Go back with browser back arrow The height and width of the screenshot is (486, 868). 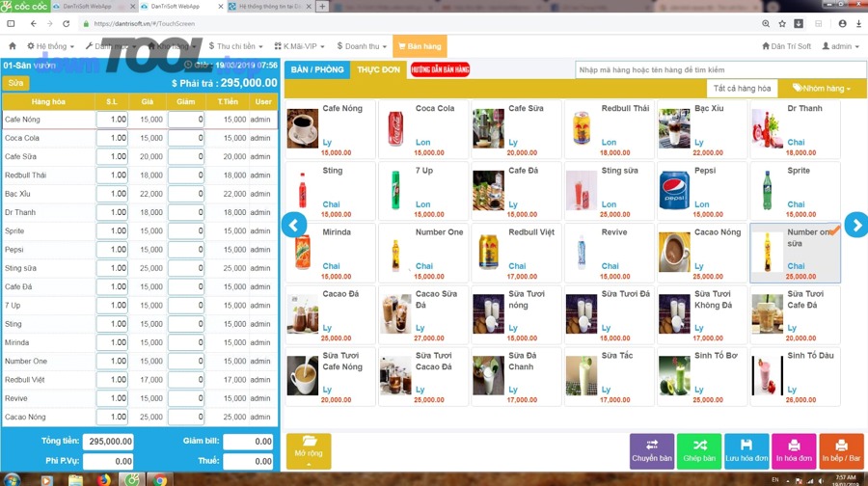33,24
